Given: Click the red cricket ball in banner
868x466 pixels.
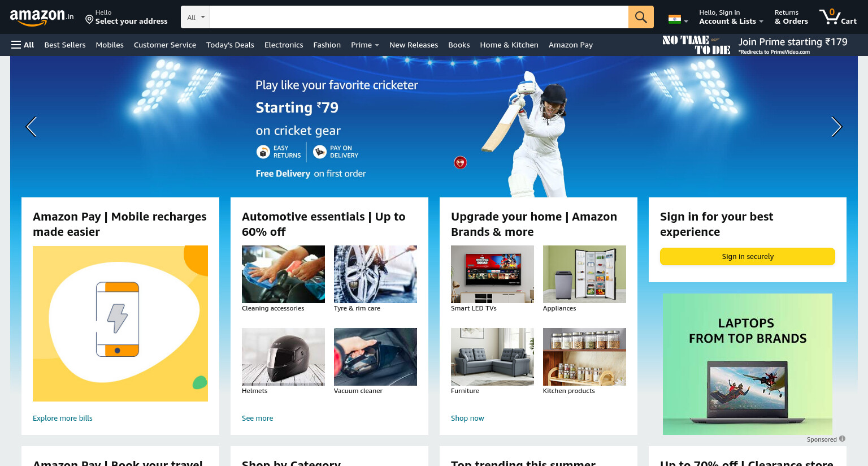Looking at the screenshot, I should pyautogui.click(x=461, y=163).
